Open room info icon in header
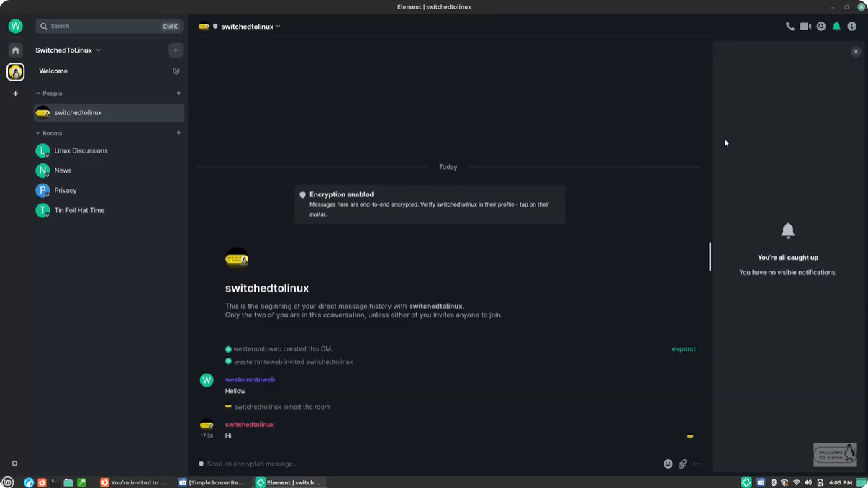The width and height of the screenshot is (868, 488). click(851, 27)
